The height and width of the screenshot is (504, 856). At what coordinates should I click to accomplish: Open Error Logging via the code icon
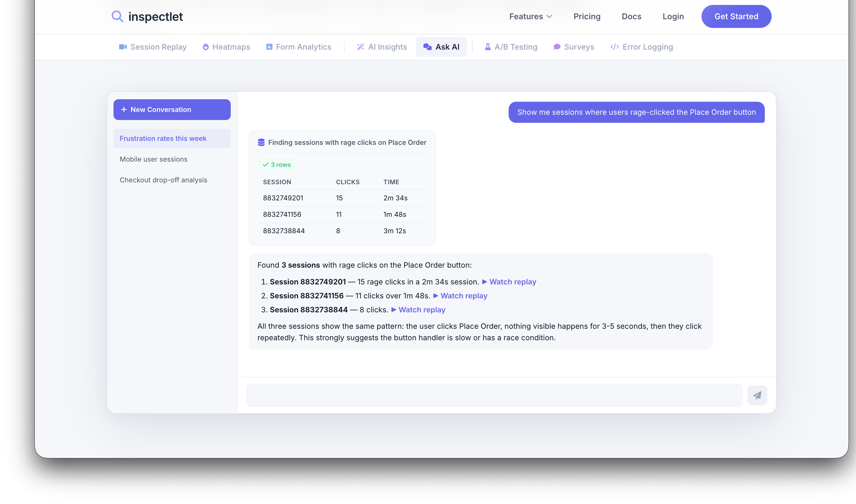click(x=614, y=47)
